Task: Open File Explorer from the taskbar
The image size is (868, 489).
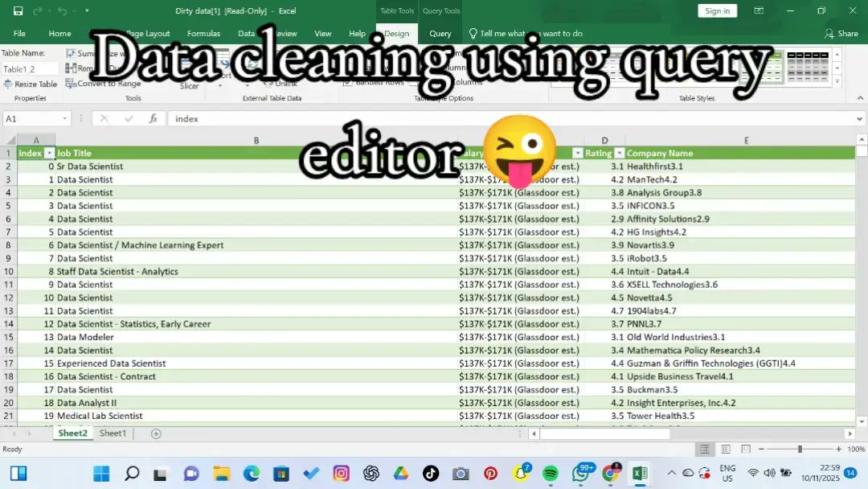Action: pos(222,474)
